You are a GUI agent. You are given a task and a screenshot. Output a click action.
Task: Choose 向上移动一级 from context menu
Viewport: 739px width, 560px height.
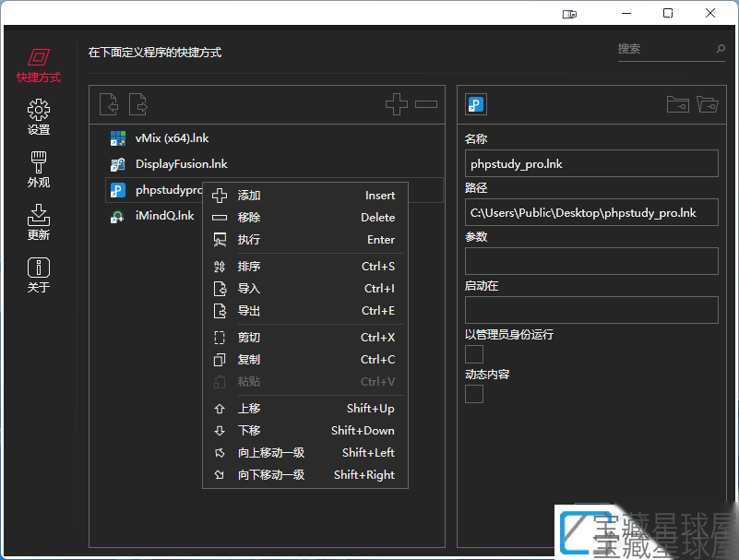[305, 453]
